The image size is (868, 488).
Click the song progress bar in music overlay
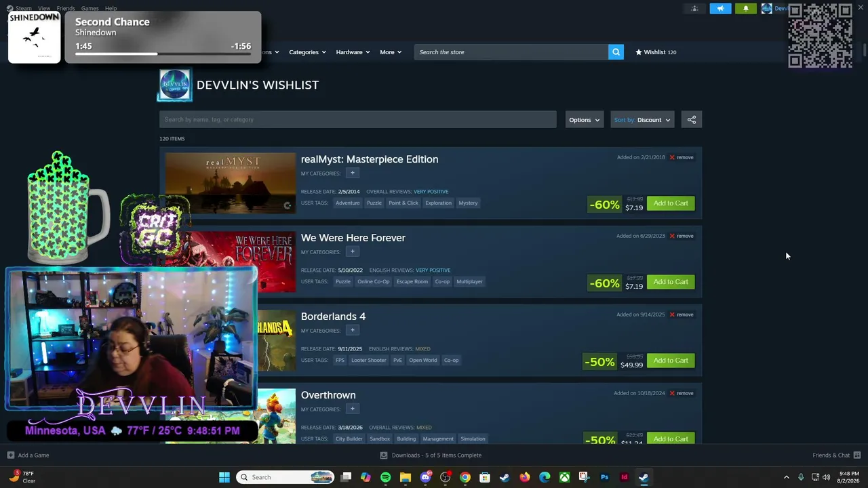click(x=163, y=54)
